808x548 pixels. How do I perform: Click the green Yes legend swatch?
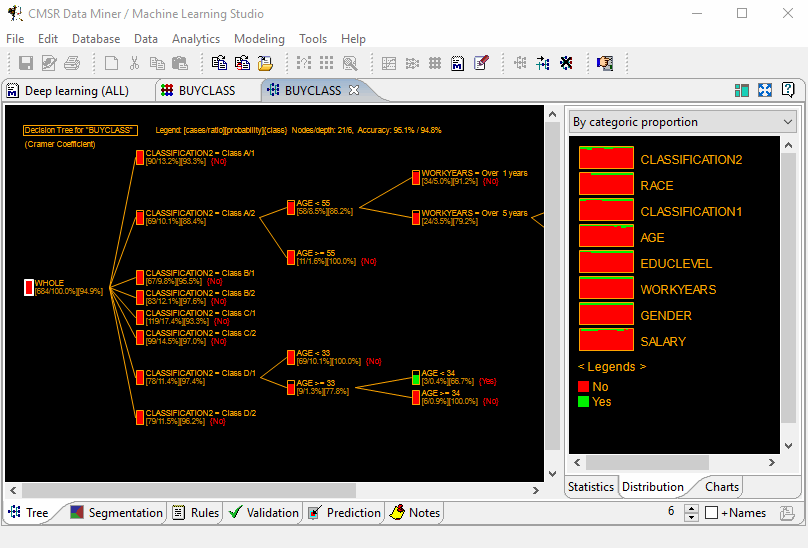[x=583, y=402]
